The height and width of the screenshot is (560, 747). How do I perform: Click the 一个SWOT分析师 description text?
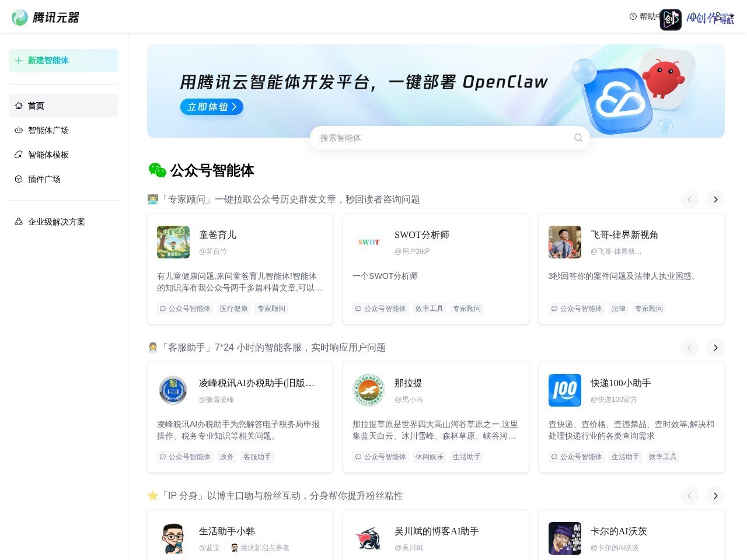pos(385,276)
